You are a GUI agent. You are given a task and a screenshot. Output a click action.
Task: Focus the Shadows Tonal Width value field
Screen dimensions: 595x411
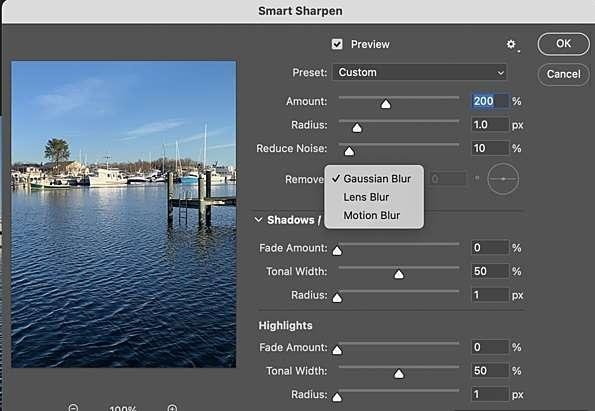490,271
